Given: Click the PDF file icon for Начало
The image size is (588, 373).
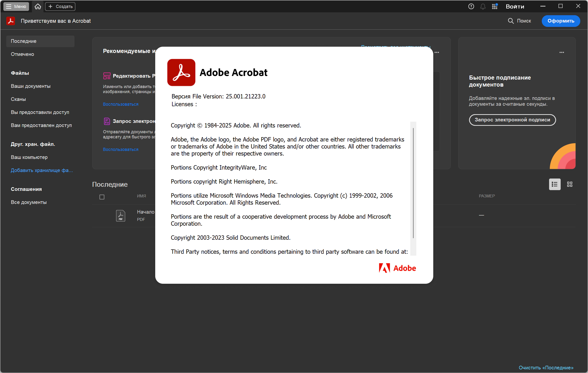Looking at the screenshot, I should coord(120,216).
